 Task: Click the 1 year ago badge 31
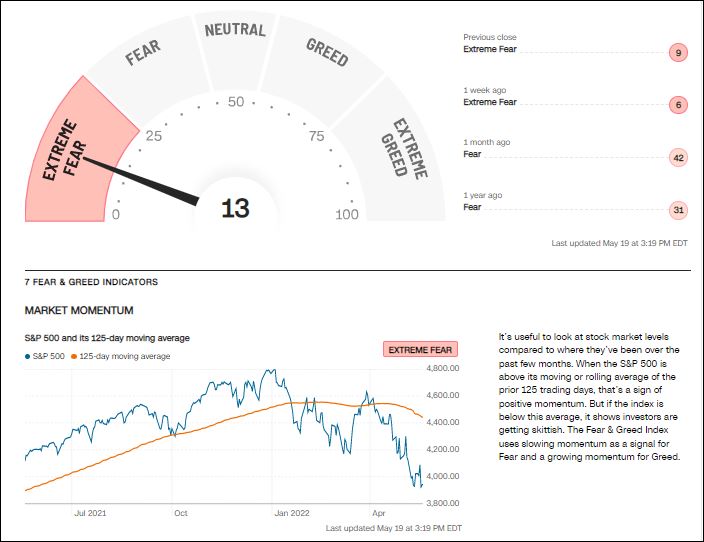point(678,210)
